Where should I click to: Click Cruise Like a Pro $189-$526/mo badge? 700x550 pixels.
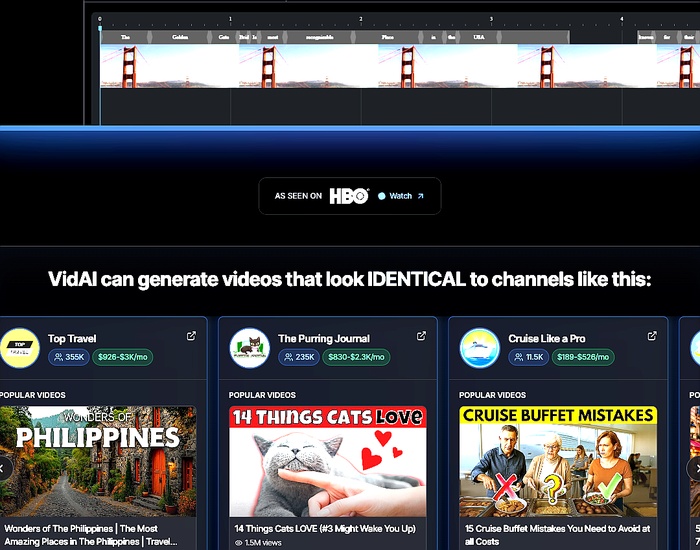click(x=583, y=357)
